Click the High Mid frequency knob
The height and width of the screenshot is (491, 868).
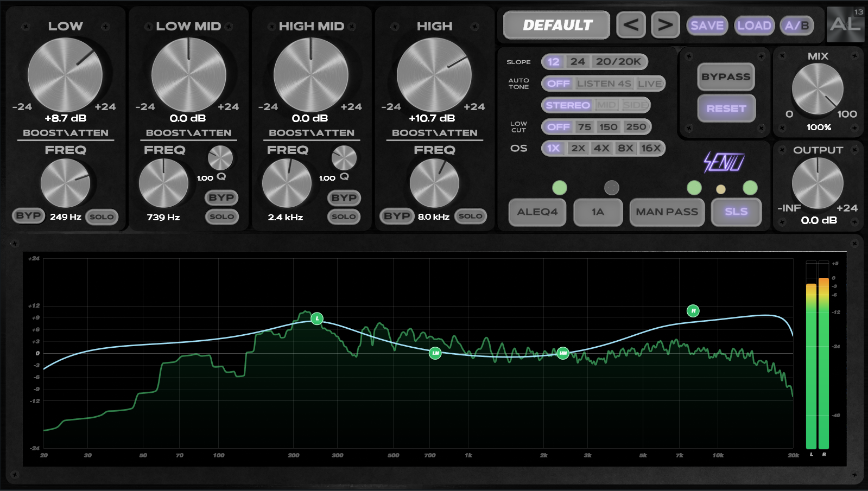(x=287, y=183)
